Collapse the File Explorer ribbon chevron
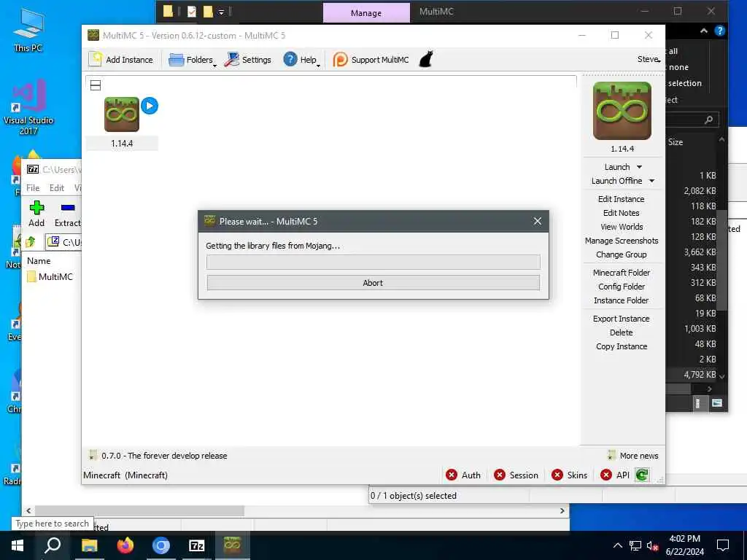747x560 pixels. click(704, 31)
